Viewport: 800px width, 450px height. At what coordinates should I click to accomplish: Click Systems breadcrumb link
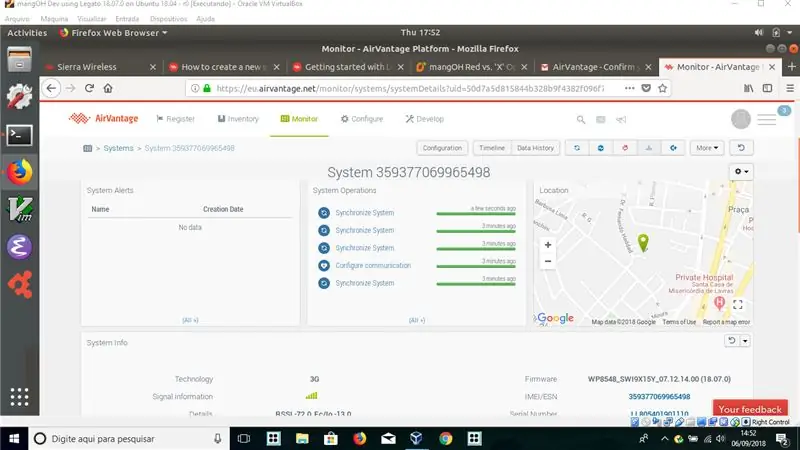click(118, 148)
